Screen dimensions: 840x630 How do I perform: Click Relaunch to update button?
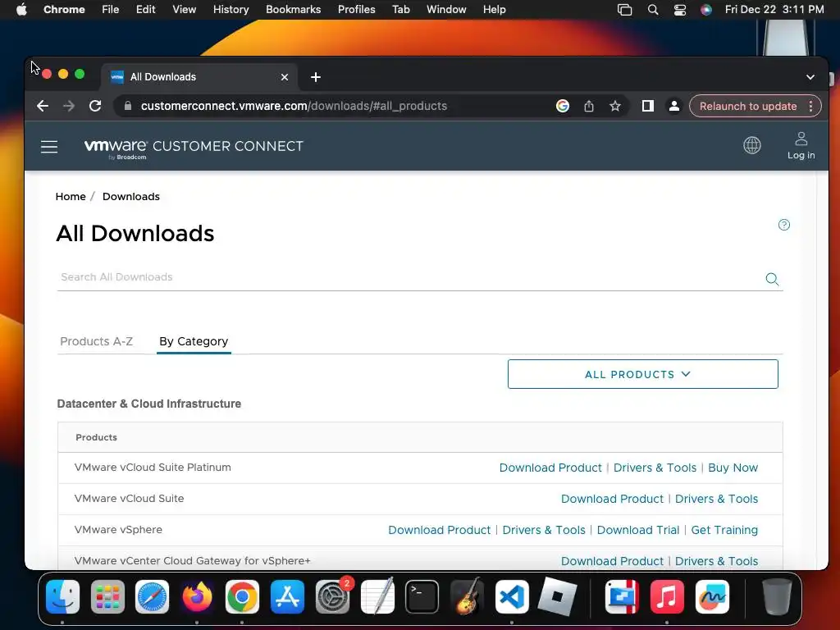pyautogui.click(x=748, y=106)
